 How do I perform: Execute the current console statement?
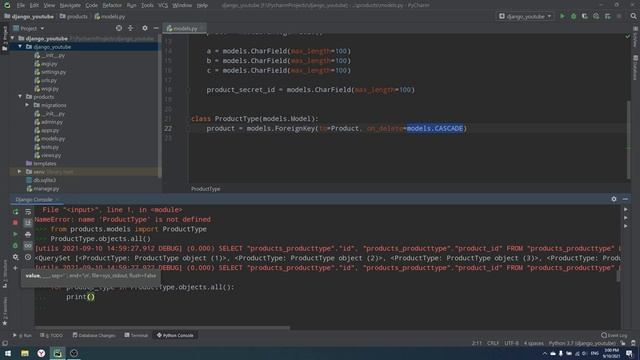[x=16, y=234]
